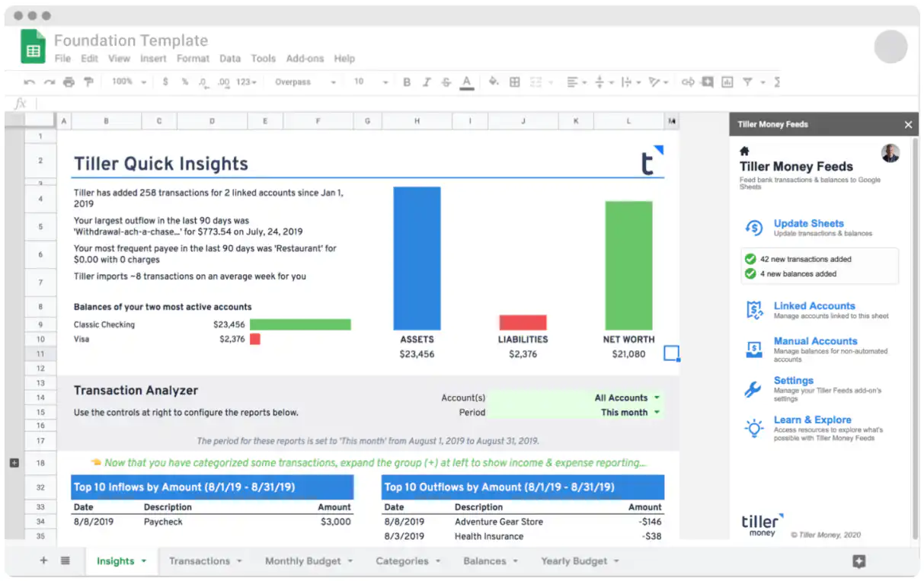Screen dimensions: 924x581
Task: Click the Tiller home icon in sidebar
Action: [x=744, y=152]
